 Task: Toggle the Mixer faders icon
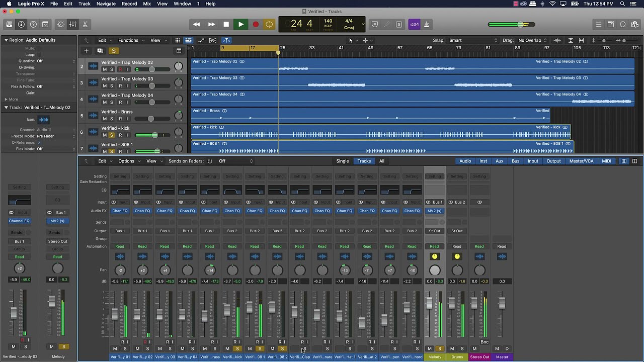(x=73, y=24)
